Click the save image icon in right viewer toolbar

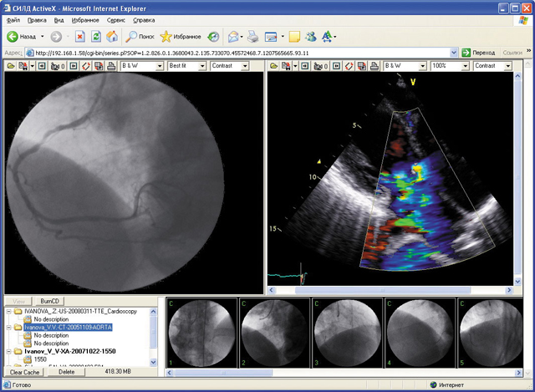click(x=286, y=66)
